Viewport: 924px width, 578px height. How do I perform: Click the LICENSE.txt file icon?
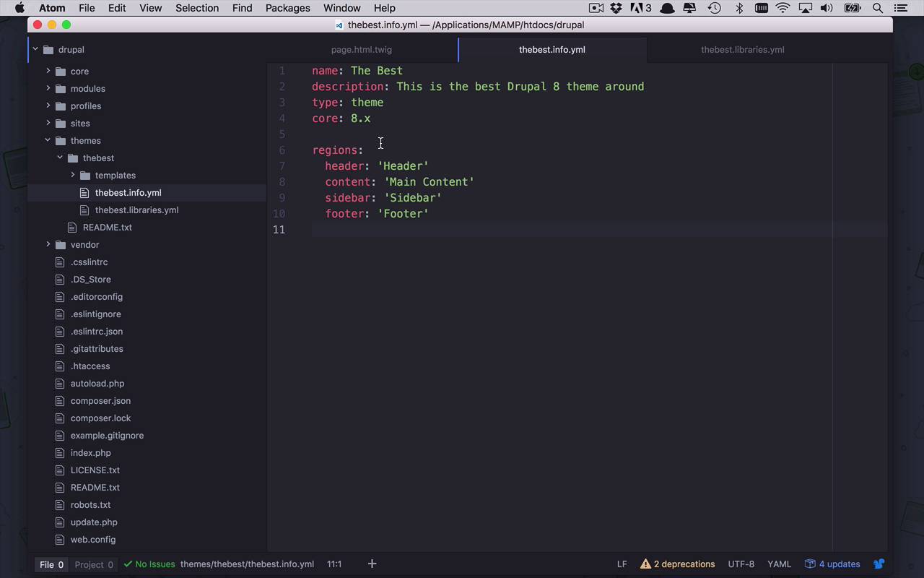(61, 470)
